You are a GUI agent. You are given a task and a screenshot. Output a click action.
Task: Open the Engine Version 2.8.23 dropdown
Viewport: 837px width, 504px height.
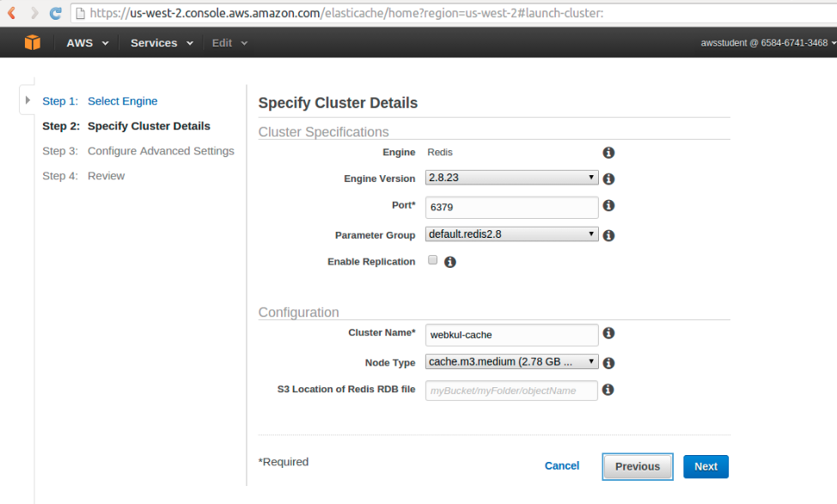511,178
